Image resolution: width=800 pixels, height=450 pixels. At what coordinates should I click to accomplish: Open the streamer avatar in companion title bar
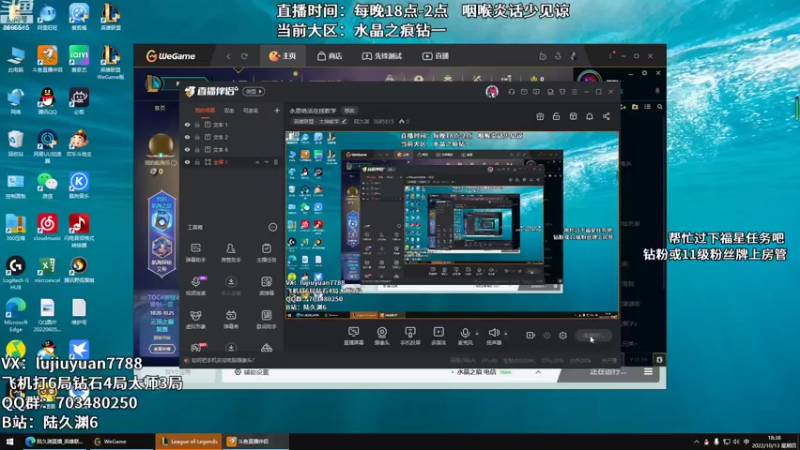492,91
